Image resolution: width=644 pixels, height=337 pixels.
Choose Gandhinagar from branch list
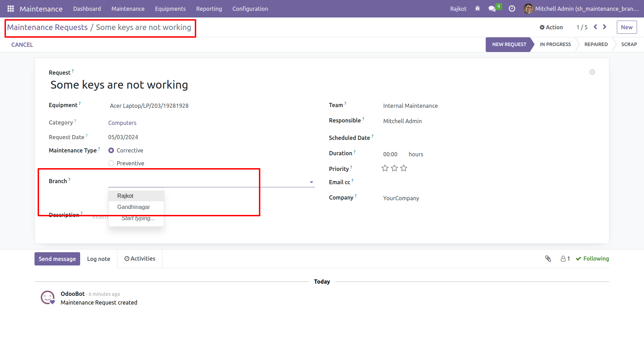pos(136,207)
